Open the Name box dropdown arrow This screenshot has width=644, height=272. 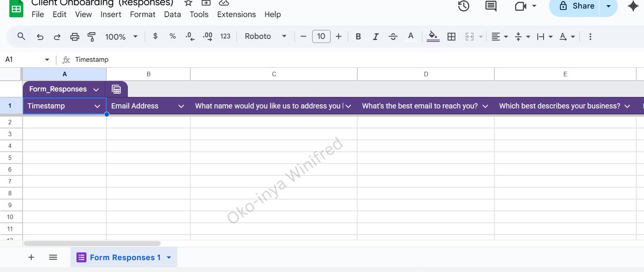click(47, 60)
